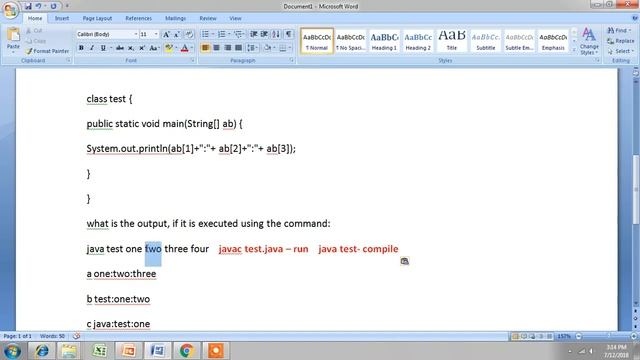The image size is (640, 360).
Task: Open the Select dropdown
Action: click(x=620, y=51)
